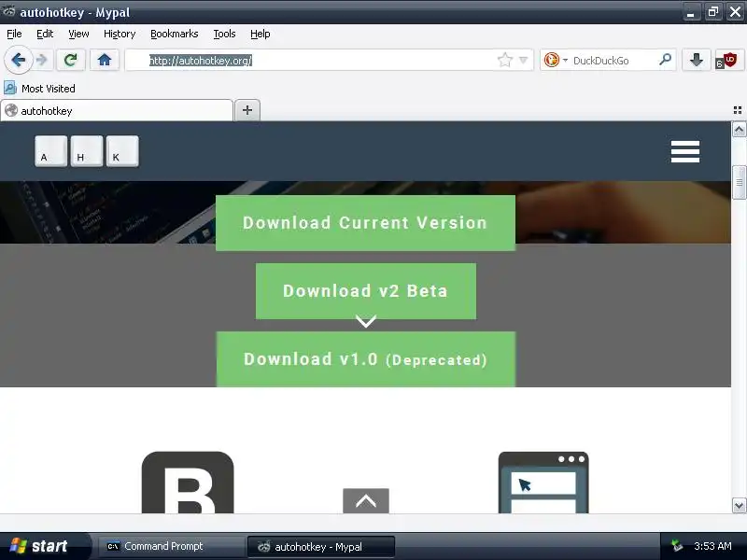The image size is (747, 560).
Task: Go back with the blue back arrow
Action: (x=18, y=60)
